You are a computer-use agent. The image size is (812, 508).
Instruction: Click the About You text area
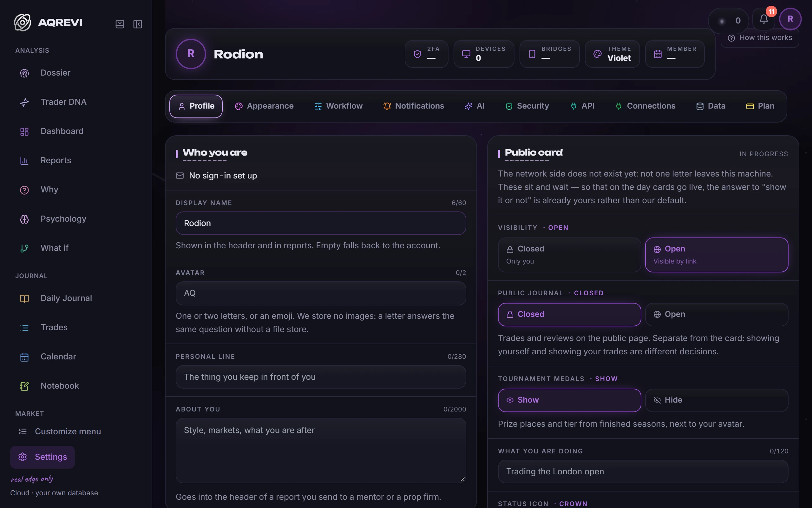coord(321,451)
